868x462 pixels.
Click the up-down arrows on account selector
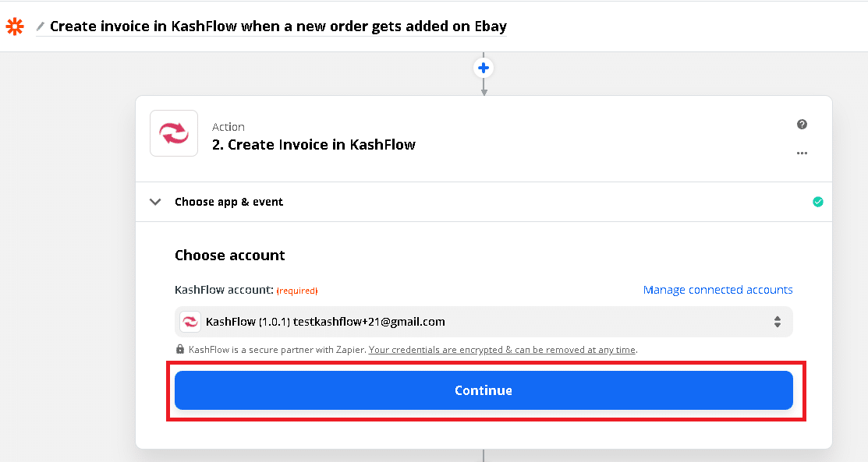coord(778,322)
